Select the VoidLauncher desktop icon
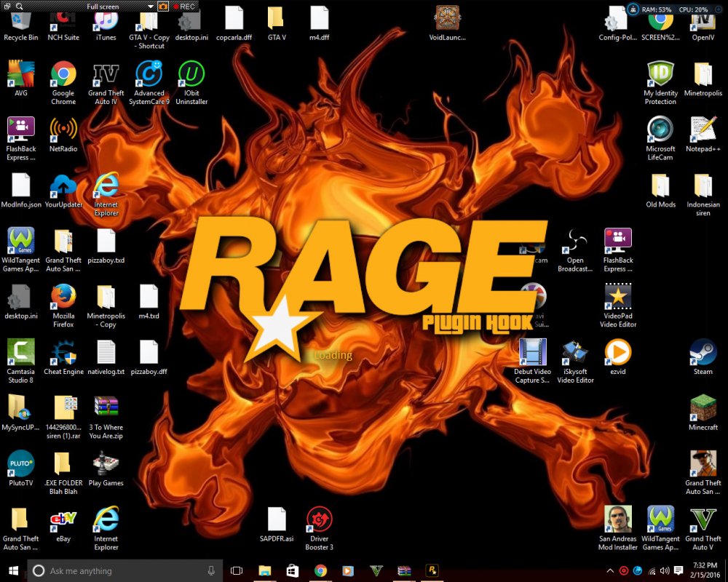The height and width of the screenshot is (582, 728). [448, 23]
